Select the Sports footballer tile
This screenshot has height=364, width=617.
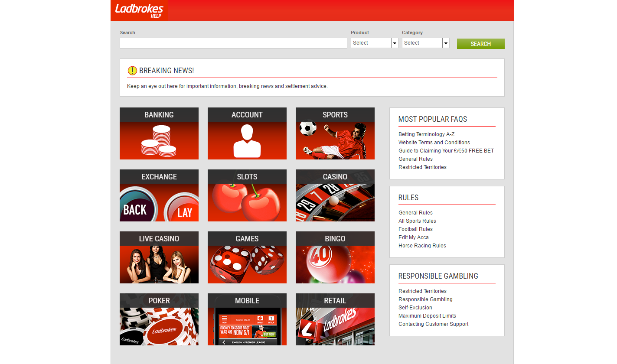click(x=335, y=133)
